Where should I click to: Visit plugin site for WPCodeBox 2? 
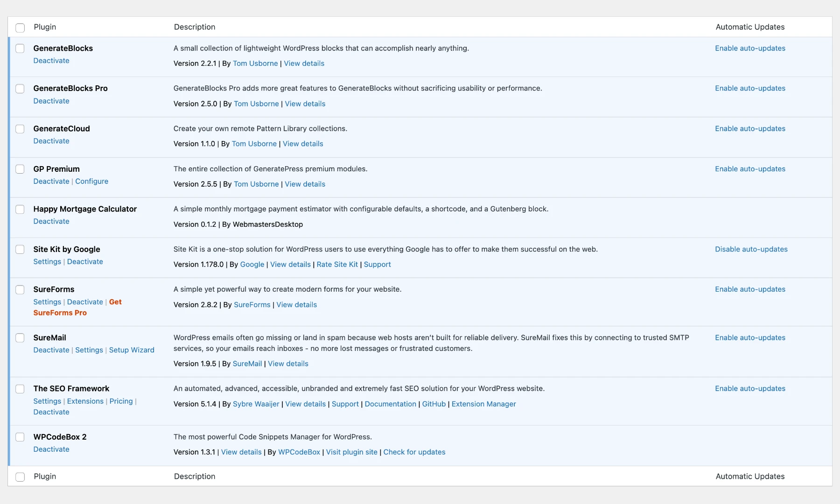coord(352,452)
